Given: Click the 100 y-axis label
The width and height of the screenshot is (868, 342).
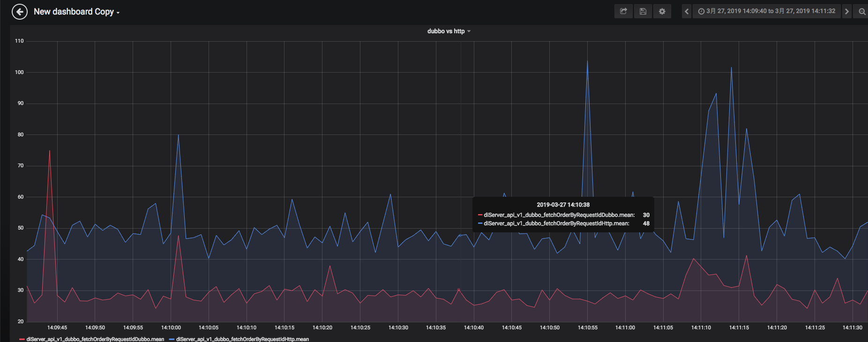Looking at the screenshot, I should pyautogui.click(x=19, y=72).
